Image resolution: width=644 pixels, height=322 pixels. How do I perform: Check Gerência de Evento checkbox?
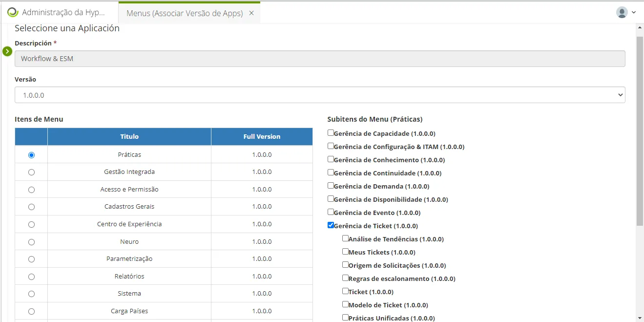[x=331, y=212]
